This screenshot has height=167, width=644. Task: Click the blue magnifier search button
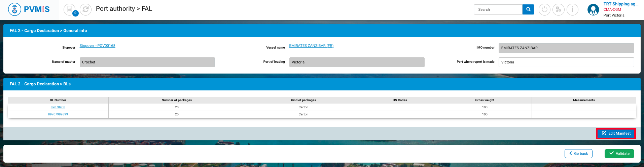528,9
